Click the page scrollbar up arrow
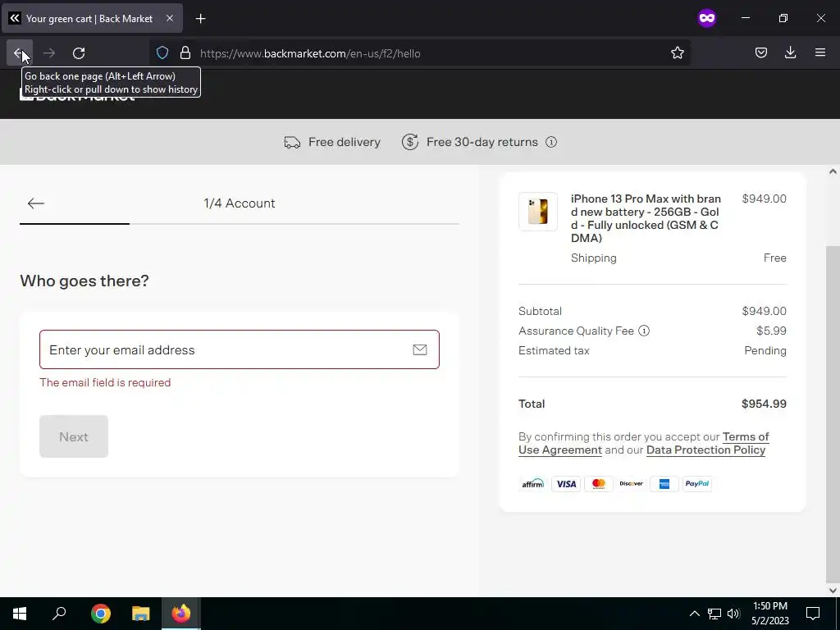This screenshot has width=840, height=630. (833, 172)
